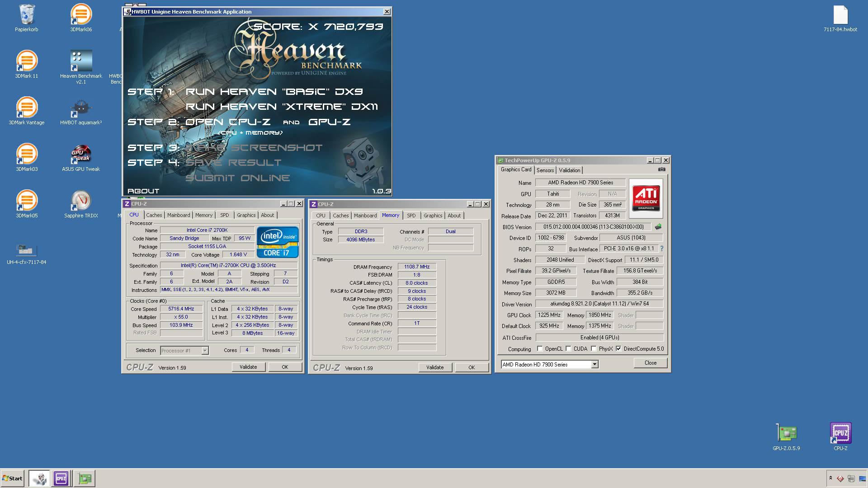Image resolution: width=868 pixels, height=488 pixels.
Task: Click TAKE SCREENSHOT in Heaven app
Action: pos(254,148)
